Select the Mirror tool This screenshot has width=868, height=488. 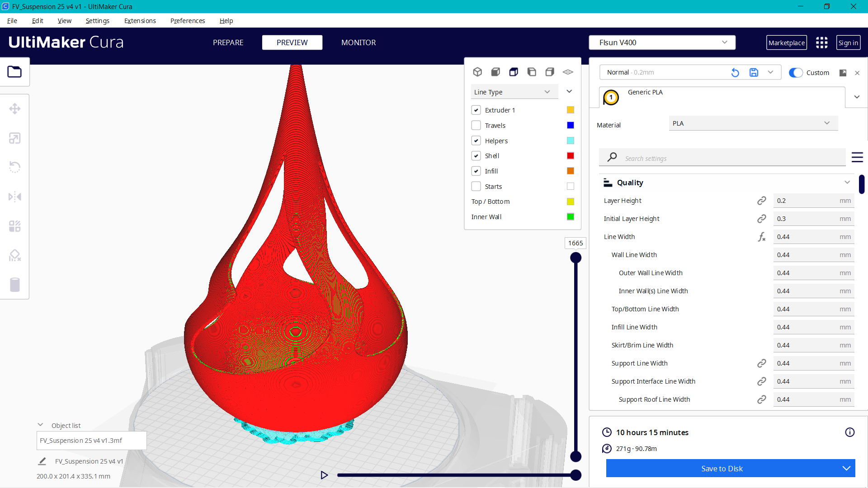15,197
